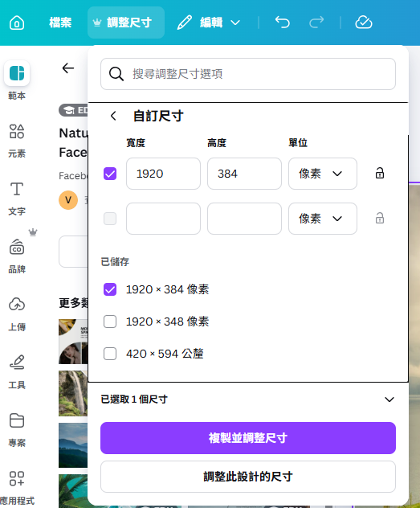Viewport: 420px width, 508px height.
Task: Check the saved 420 × 594 公釐 size
Action: [110, 354]
